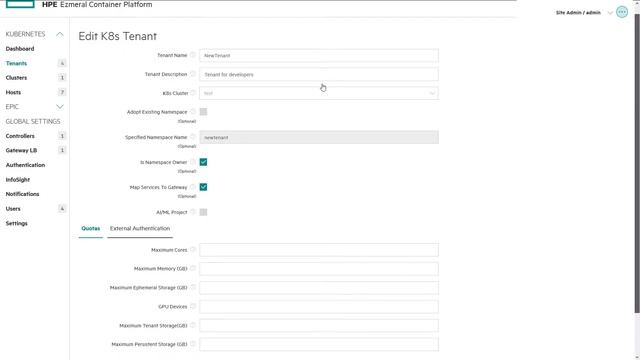Click the Maximum Ephemeral Storage info icon

[x=193, y=287]
